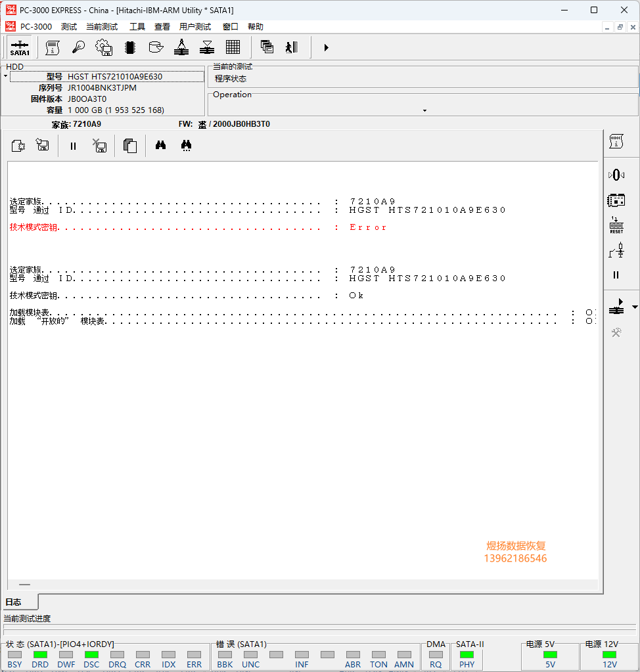Select the SATA1 port button
The width and height of the screenshot is (640, 672).
(x=20, y=47)
